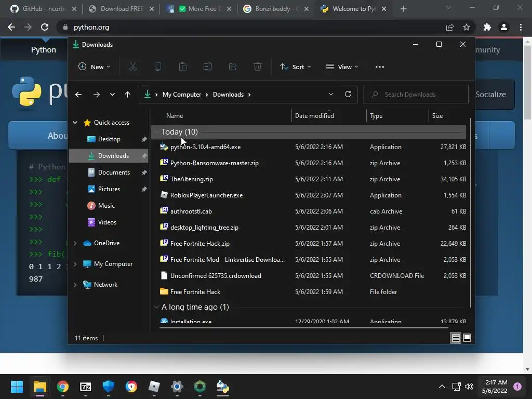Open Python installer icon on taskbar
This screenshot has height=399, width=532.
click(x=222, y=387)
